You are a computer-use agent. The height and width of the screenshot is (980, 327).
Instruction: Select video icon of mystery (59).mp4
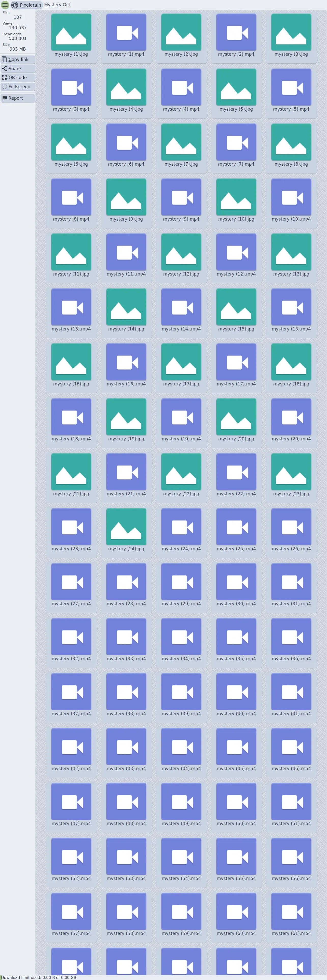tap(181, 912)
